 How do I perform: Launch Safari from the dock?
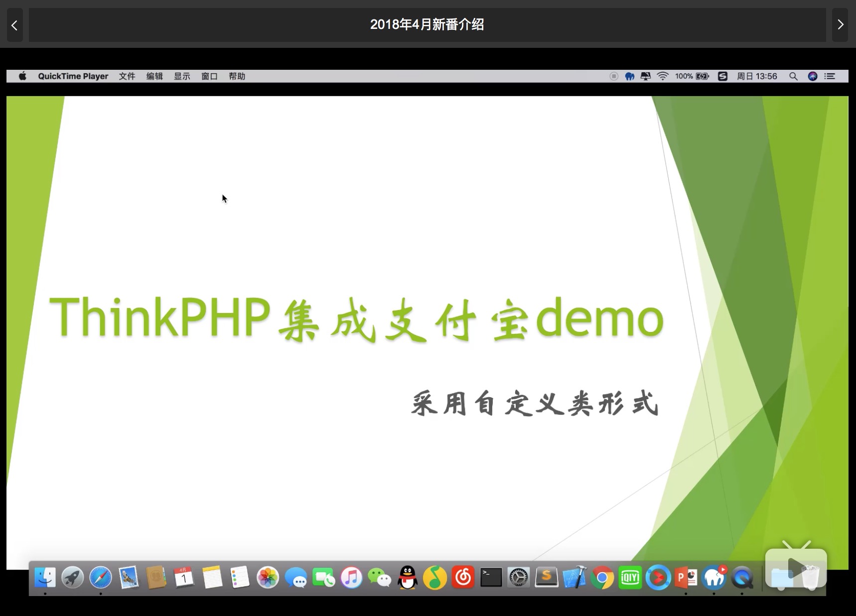[x=101, y=578]
